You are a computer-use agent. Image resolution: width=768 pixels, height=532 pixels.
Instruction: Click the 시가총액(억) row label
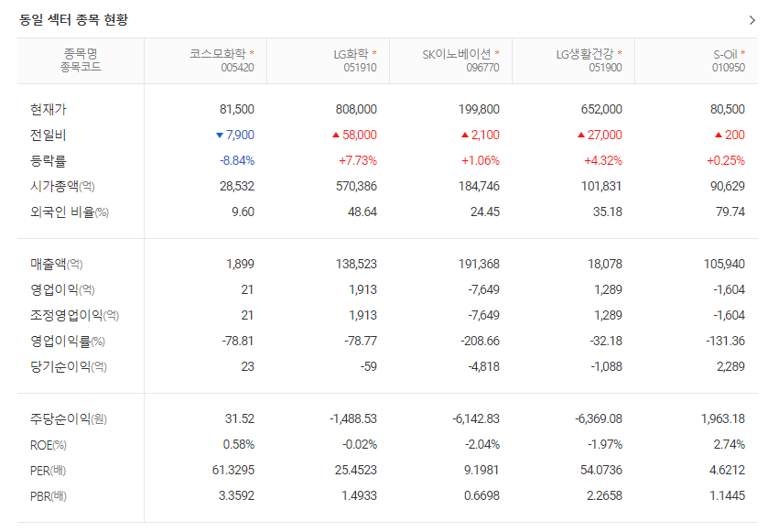62,186
